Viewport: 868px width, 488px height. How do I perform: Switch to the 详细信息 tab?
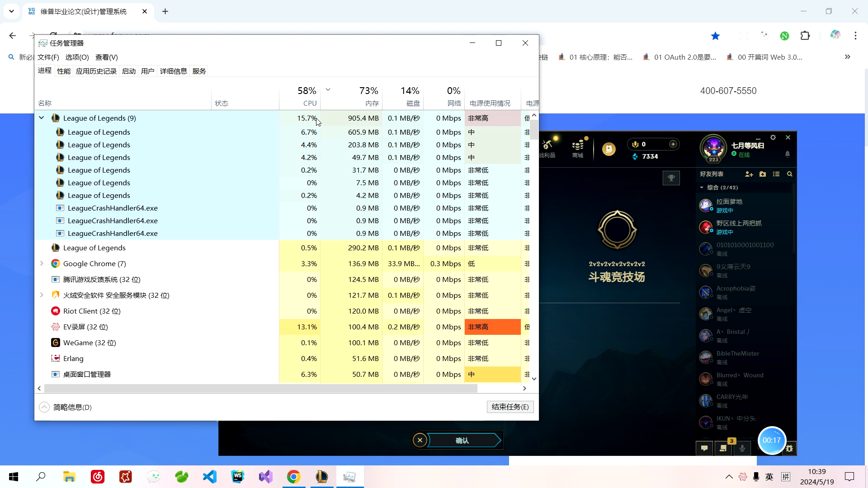tap(174, 71)
